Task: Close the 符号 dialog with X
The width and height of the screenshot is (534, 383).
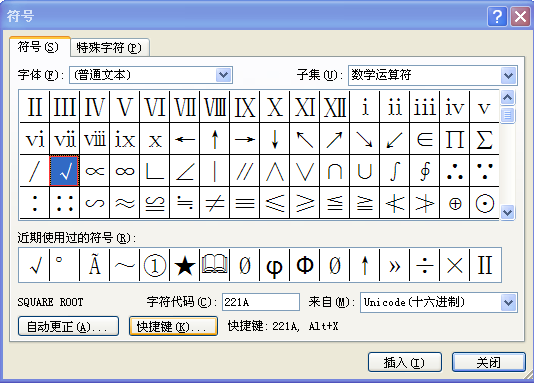Action: (520, 16)
